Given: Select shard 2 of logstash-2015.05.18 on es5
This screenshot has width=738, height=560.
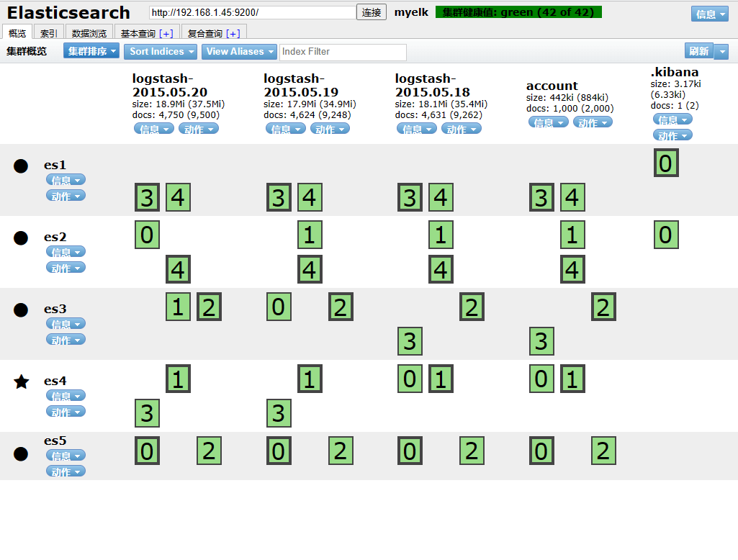Looking at the screenshot, I should click(472, 451).
